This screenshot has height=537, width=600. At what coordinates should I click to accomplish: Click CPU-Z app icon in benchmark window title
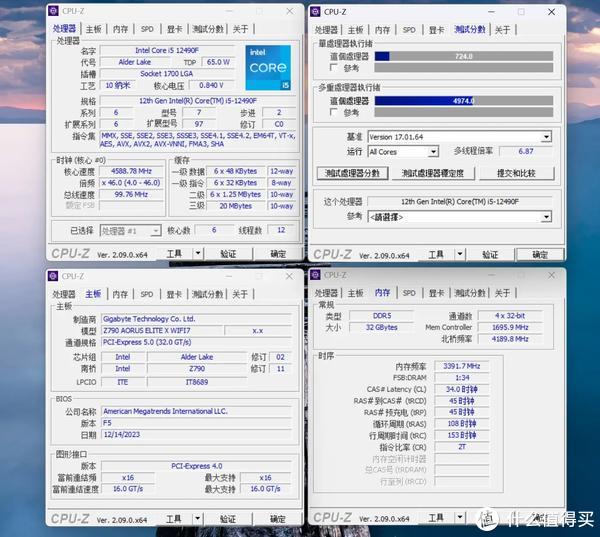(x=315, y=11)
